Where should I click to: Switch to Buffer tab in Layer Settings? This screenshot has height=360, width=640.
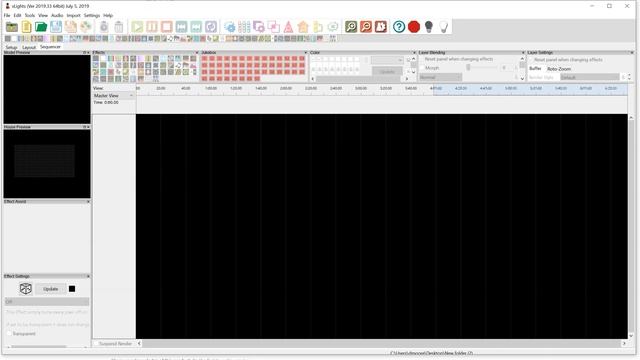point(535,69)
